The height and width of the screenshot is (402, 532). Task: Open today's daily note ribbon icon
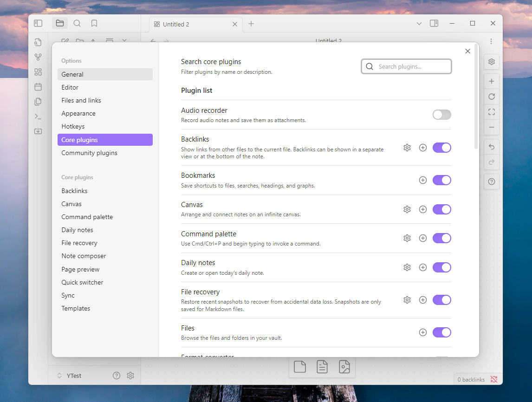click(x=38, y=87)
